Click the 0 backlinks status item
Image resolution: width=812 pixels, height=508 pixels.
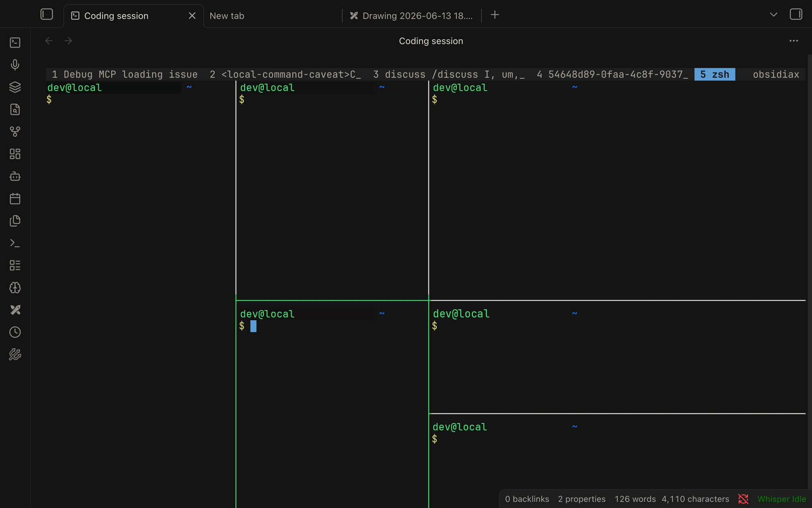coord(527,499)
